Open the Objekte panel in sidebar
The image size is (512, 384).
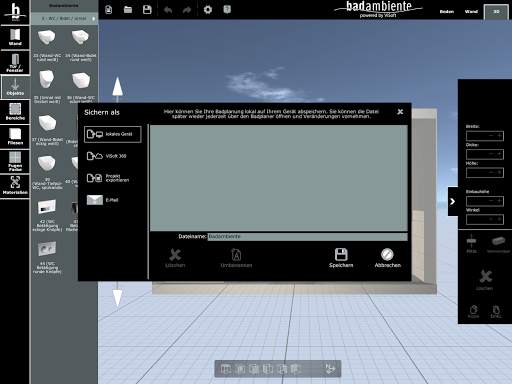click(x=15, y=87)
